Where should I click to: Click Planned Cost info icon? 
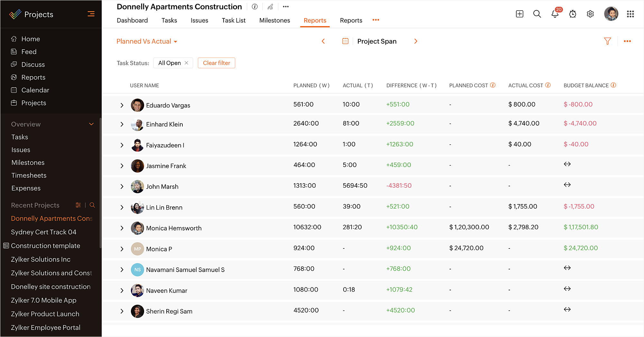click(492, 85)
